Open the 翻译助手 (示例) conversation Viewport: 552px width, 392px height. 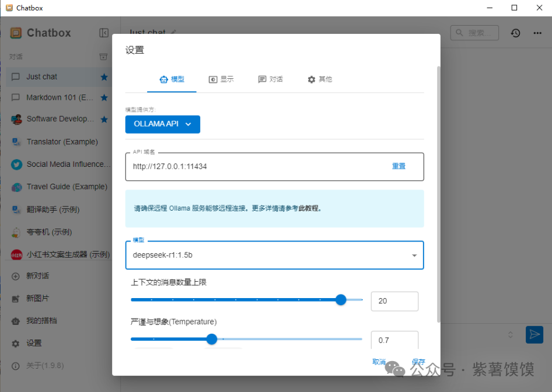58,210
